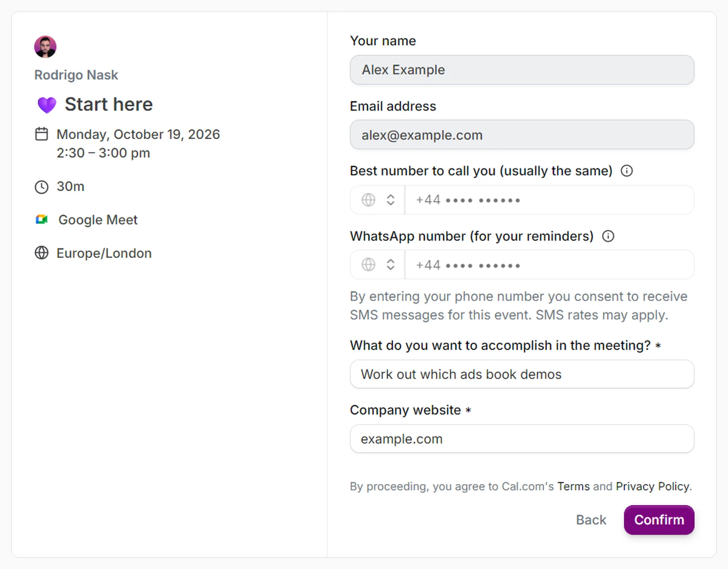Click the Your name input field
The height and width of the screenshot is (569, 728).
coord(522,70)
